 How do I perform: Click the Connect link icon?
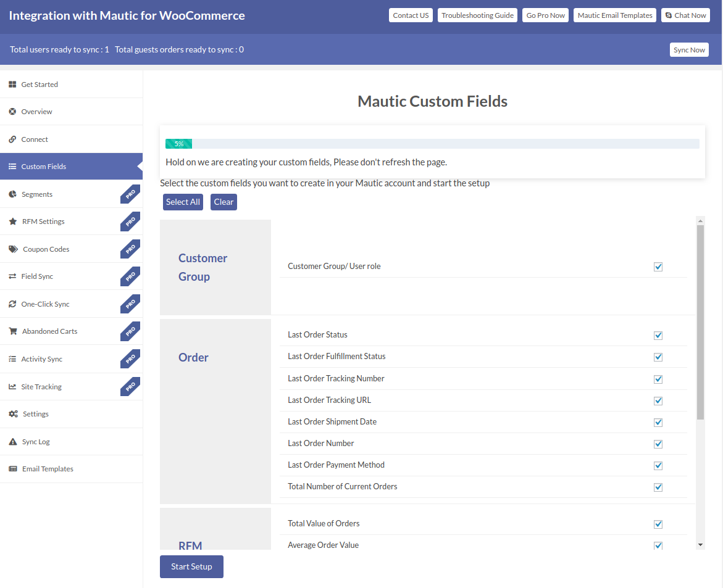[12, 139]
